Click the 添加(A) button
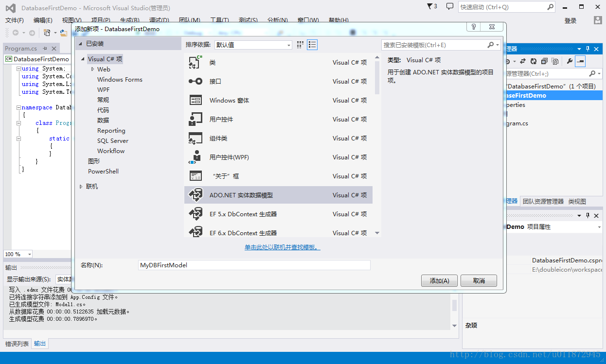Viewport: 606px width, 364px height. (439, 280)
